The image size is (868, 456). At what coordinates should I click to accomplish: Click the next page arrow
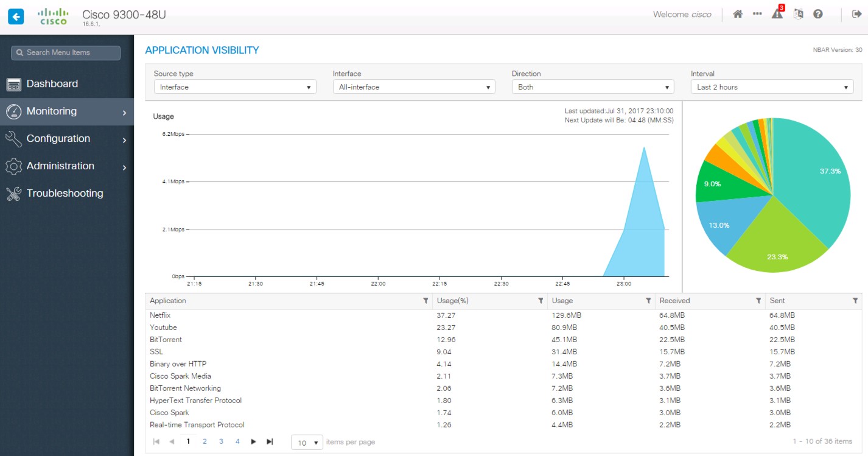point(254,441)
